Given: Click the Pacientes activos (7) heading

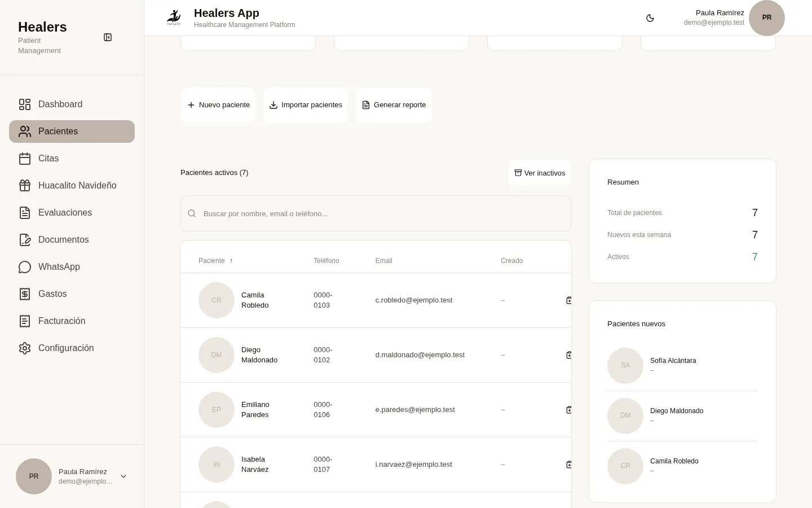Looking at the screenshot, I should tap(214, 173).
